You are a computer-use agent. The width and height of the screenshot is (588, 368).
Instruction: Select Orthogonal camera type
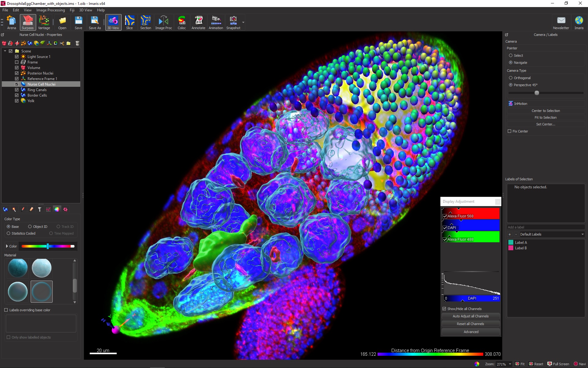click(x=511, y=78)
